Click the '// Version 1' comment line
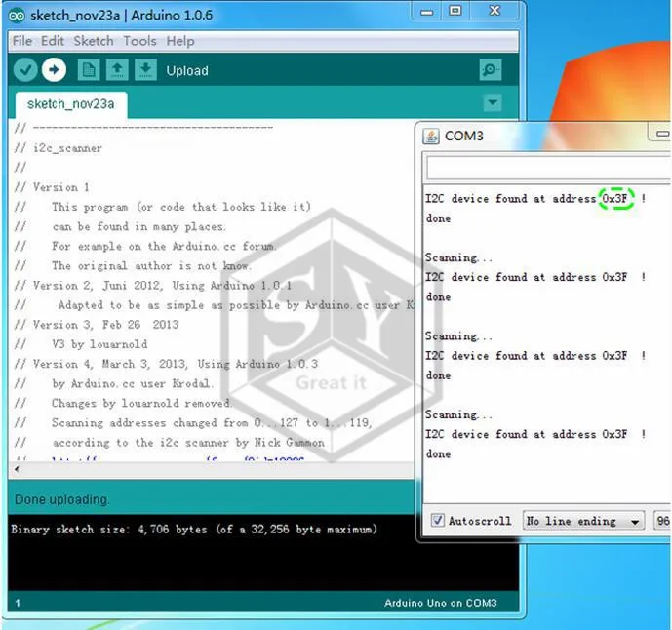This screenshot has width=672, height=630. click(x=52, y=187)
